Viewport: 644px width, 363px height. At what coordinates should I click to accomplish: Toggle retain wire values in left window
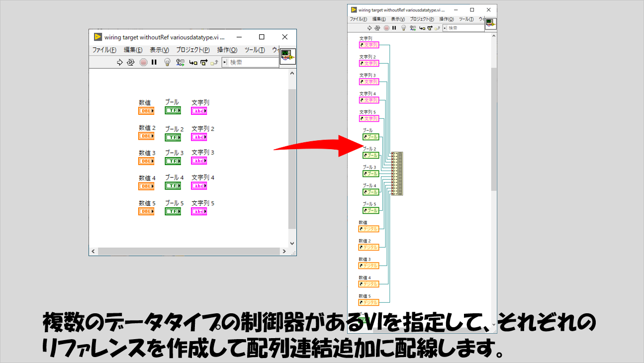click(x=180, y=63)
